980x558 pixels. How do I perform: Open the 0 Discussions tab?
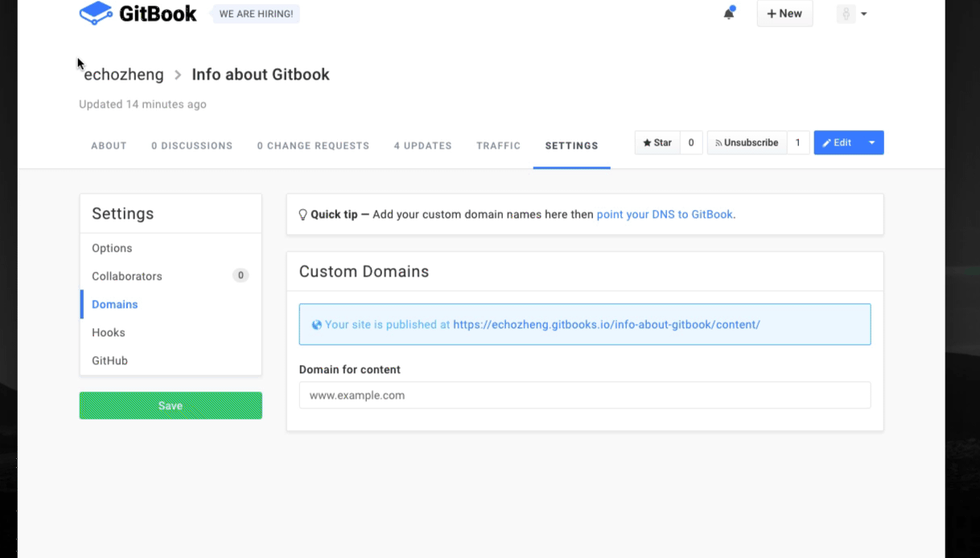(191, 146)
